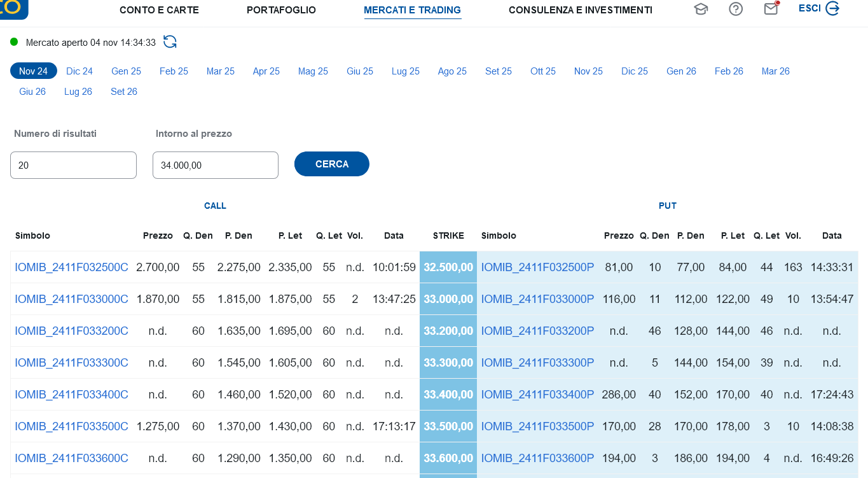Screen dimensions: 868x478
Task: Refresh market data with the reload icon
Action: [170, 42]
